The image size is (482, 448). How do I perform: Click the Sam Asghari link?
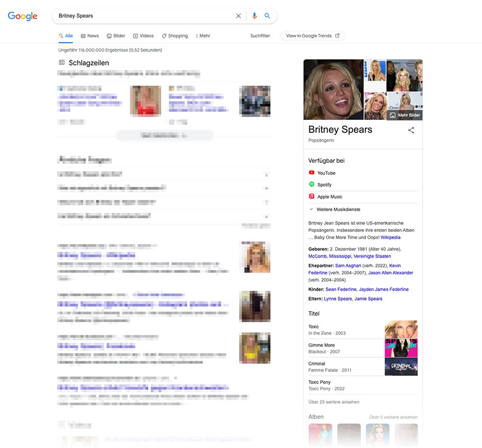pyautogui.click(x=348, y=265)
